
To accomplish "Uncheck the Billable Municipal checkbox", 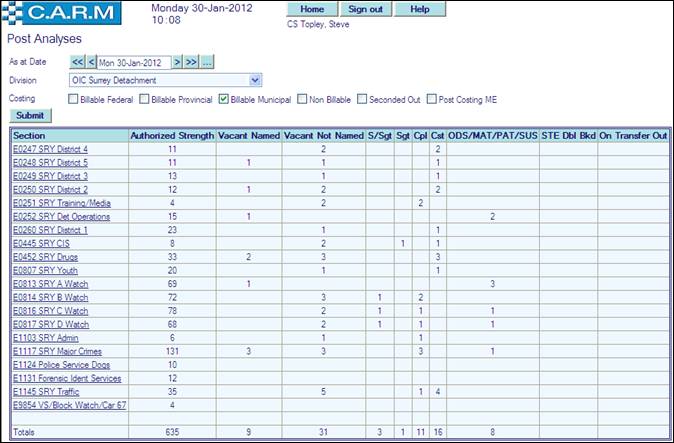I will pos(224,99).
